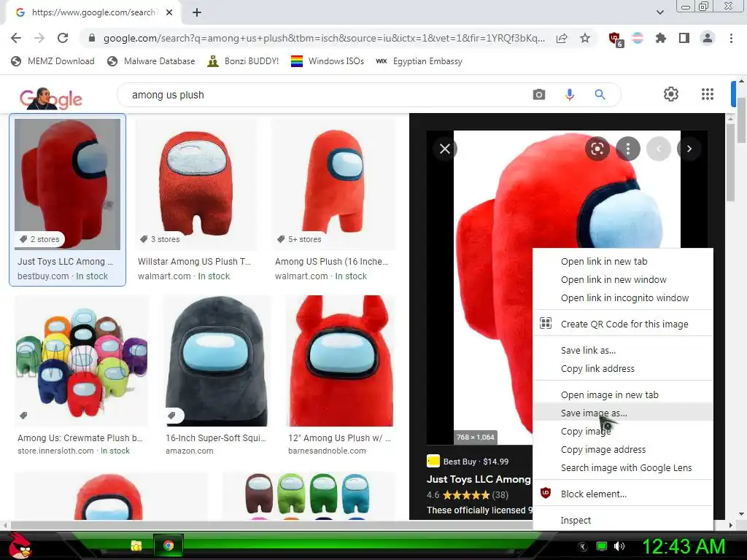The height and width of the screenshot is (560, 747).
Task: Open the 16-Inch Super-Soft amazon.com result
Action: (x=217, y=376)
